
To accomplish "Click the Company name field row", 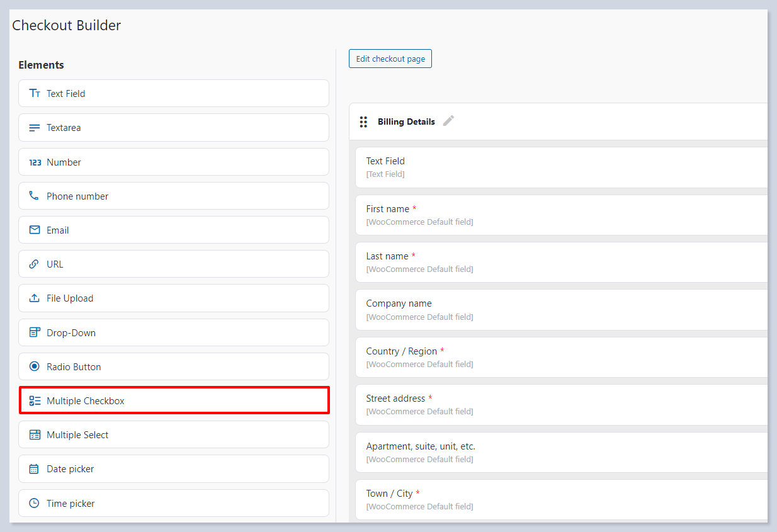I will tap(560, 310).
